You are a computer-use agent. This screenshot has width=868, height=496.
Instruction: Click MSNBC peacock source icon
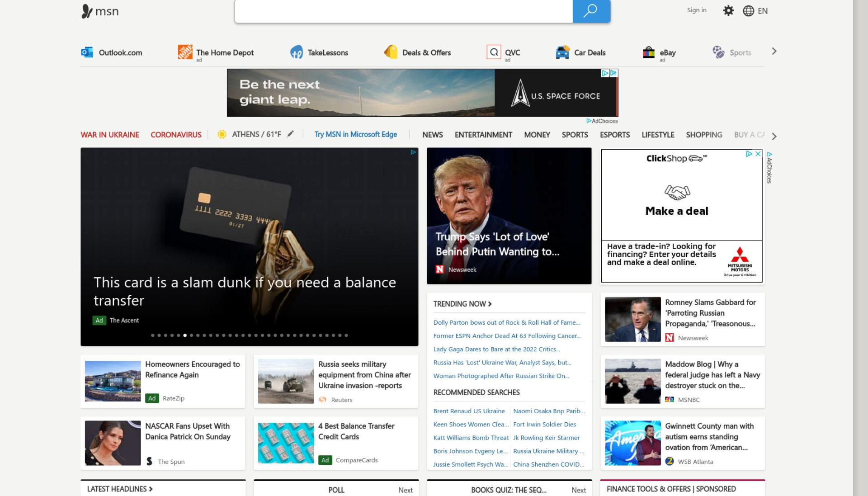tap(670, 400)
